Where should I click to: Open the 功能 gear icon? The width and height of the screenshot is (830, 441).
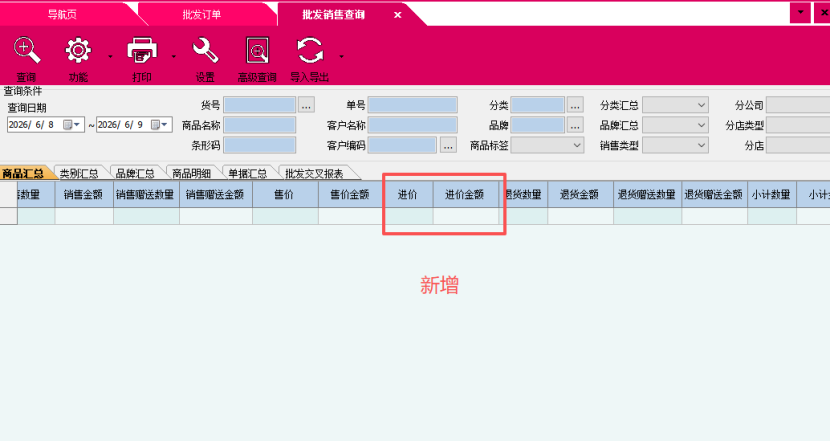(x=78, y=50)
